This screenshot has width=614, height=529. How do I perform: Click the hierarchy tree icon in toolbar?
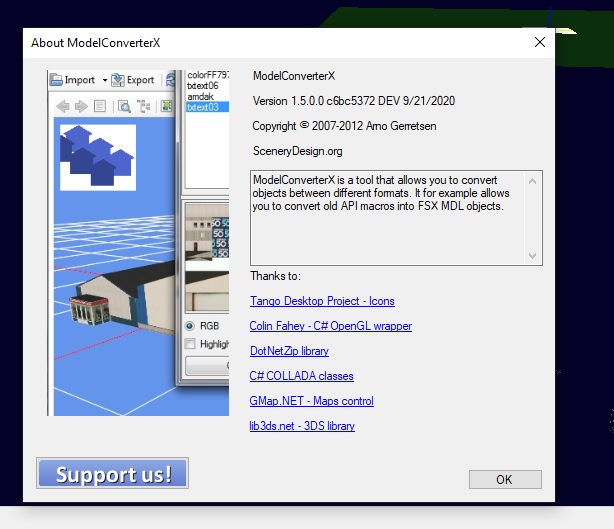tap(143, 106)
